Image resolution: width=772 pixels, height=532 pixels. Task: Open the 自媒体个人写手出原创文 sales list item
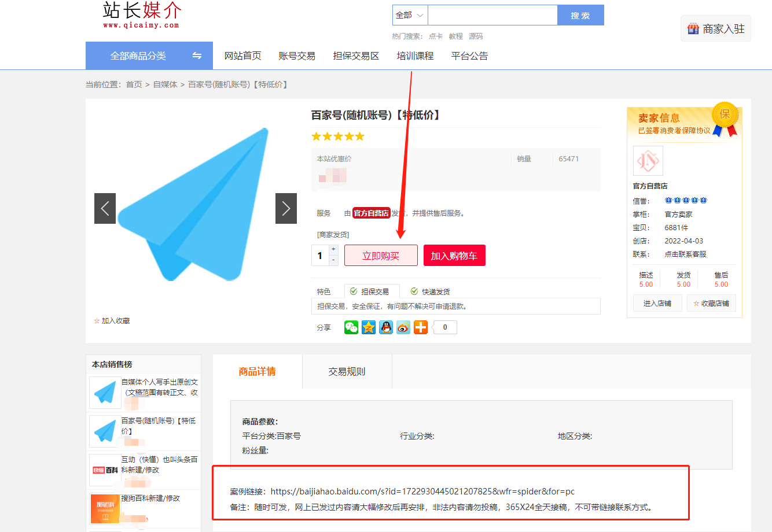point(160,387)
